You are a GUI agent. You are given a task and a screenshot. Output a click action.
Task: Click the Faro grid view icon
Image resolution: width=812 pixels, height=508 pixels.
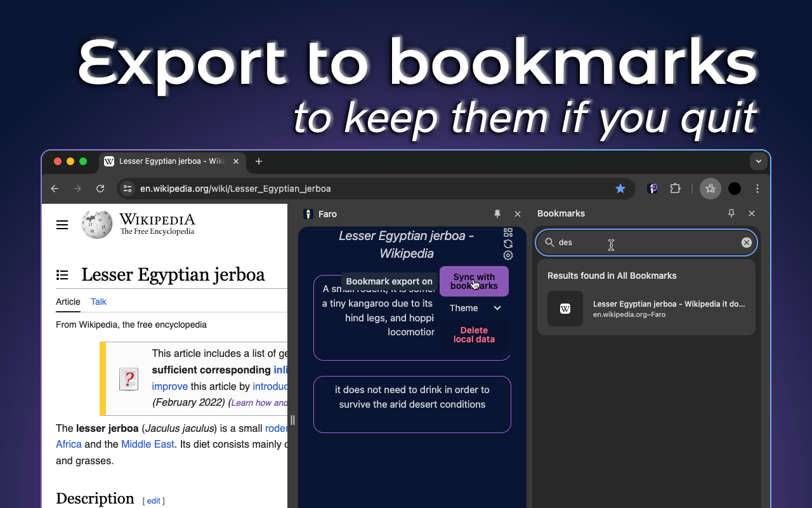pyautogui.click(x=508, y=232)
